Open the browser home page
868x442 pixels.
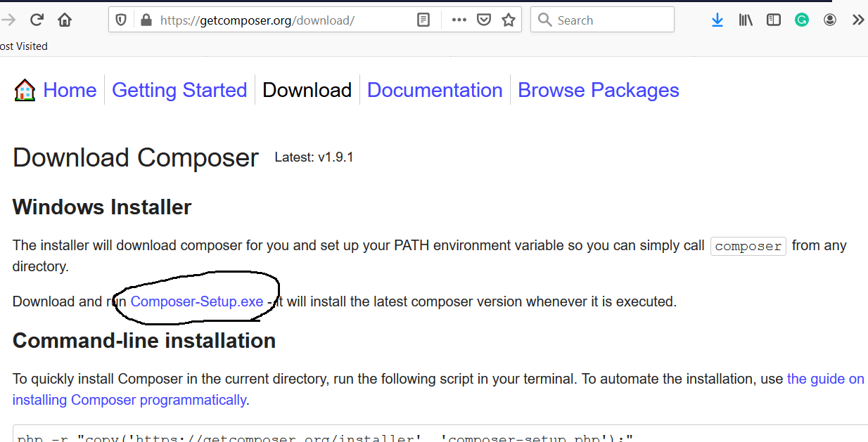click(x=64, y=19)
